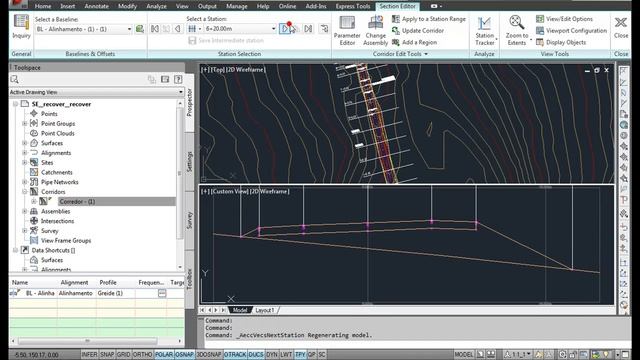Viewport: 640px width, 360px height.
Task: Click Toolspace panel preview icon
Action: pos(165,79)
